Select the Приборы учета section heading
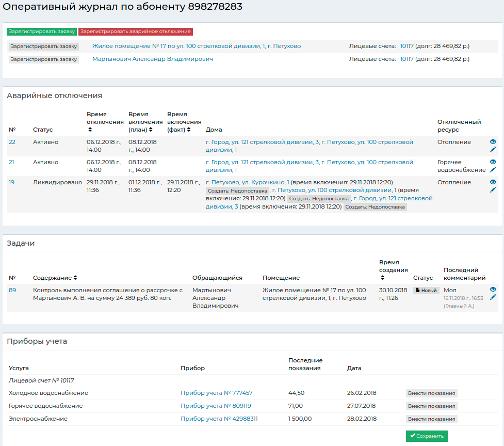The height and width of the screenshot is (446, 504). coord(37,341)
